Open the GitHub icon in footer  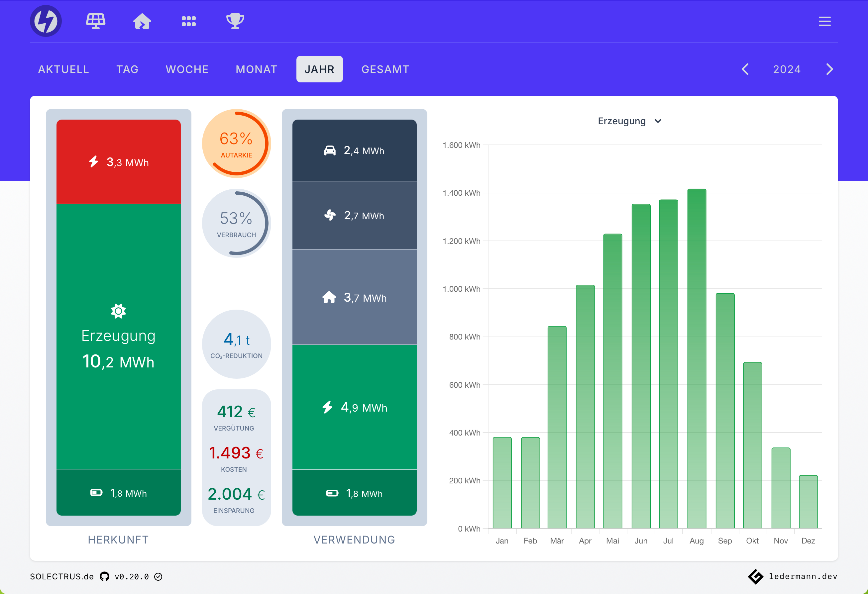105,576
